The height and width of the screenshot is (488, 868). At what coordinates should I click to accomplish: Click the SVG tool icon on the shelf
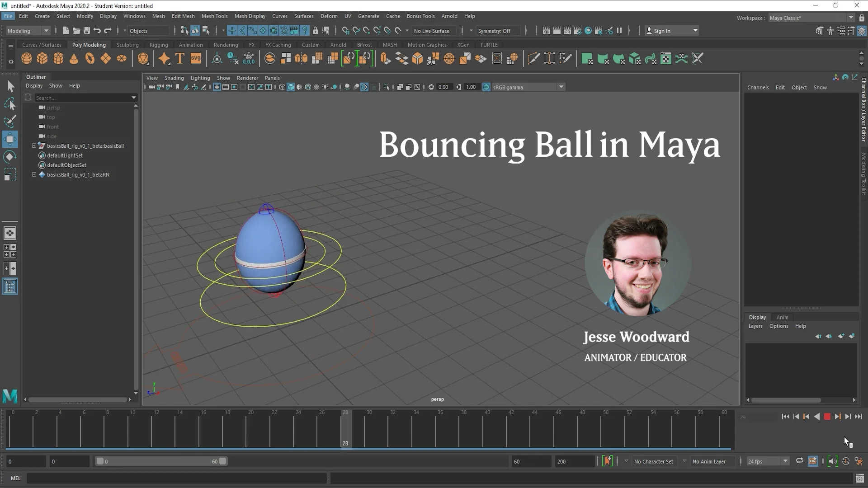(x=195, y=58)
